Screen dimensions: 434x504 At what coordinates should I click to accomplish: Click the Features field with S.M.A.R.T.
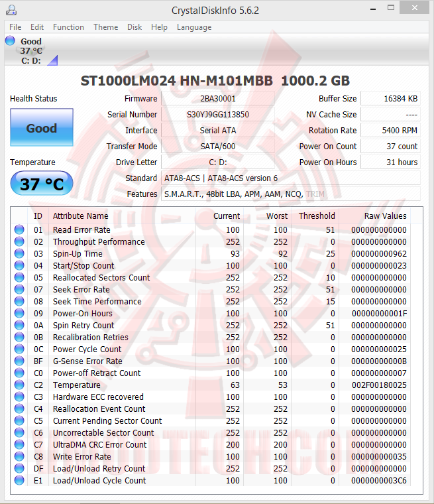[x=291, y=194]
